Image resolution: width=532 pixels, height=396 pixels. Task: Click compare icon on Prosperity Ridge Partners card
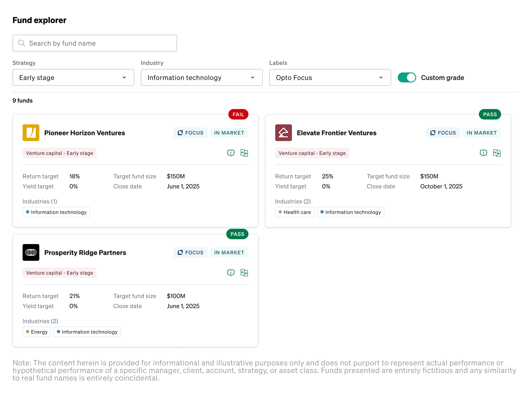point(244,273)
